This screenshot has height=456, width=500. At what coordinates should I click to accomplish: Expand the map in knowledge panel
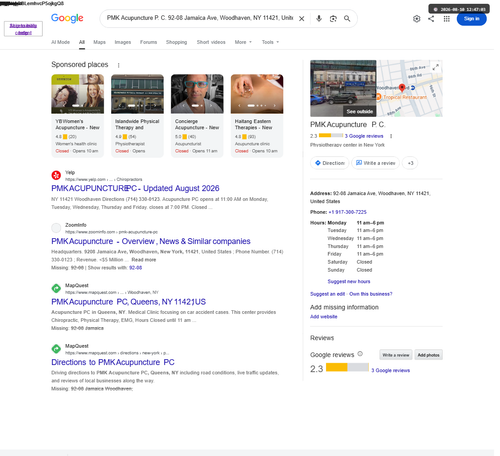pos(435,67)
